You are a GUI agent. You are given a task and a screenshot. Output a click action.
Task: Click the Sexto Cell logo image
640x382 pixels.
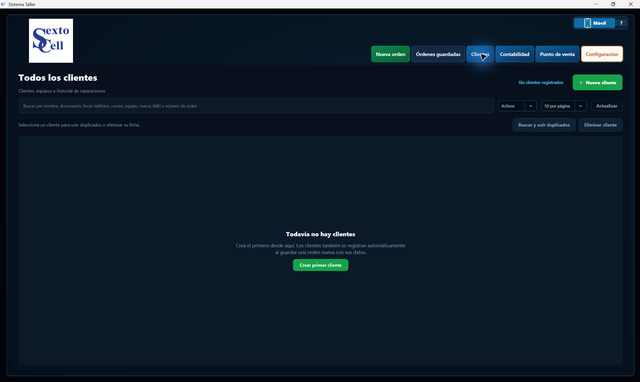coord(51,41)
